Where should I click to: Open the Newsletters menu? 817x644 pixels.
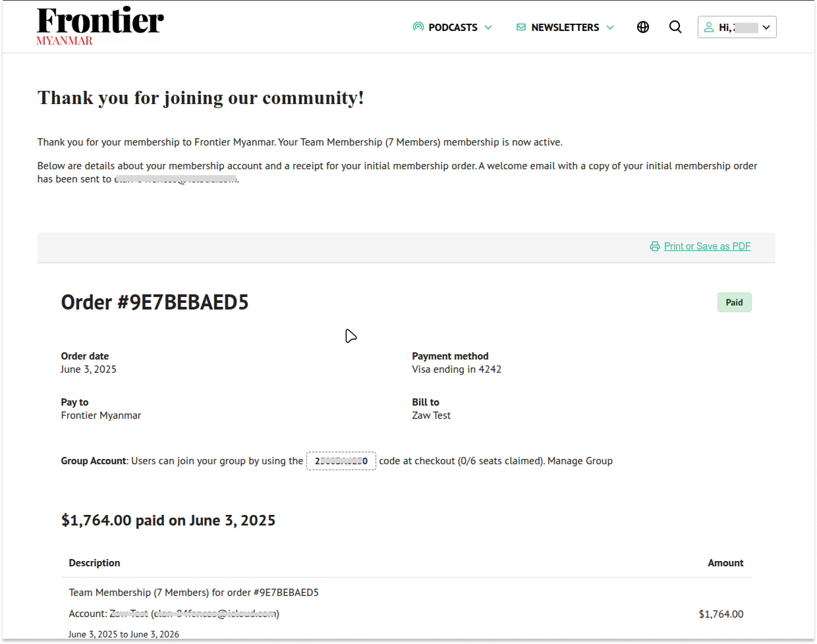[565, 27]
